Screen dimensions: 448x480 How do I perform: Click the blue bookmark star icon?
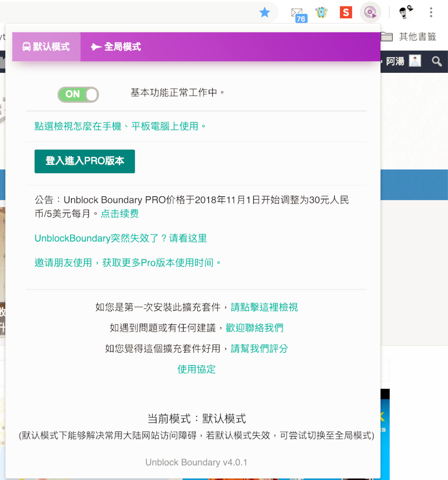click(x=265, y=13)
